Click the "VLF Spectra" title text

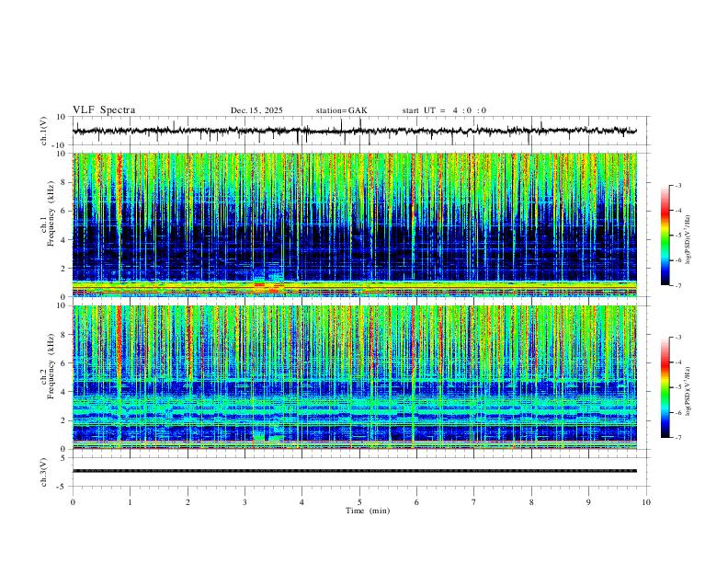(x=104, y=110)
